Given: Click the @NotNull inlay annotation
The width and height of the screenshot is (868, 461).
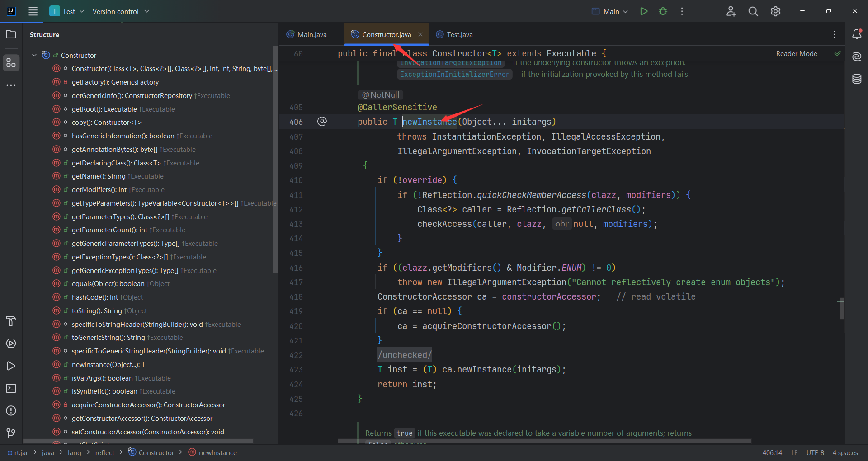Looking at the screenshot, I should point(380,95).
